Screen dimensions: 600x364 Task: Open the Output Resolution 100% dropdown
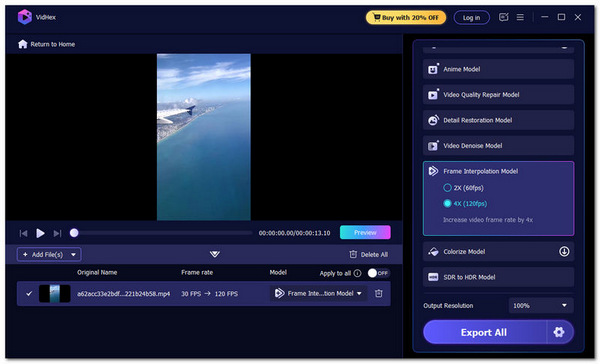coord(541,305)
